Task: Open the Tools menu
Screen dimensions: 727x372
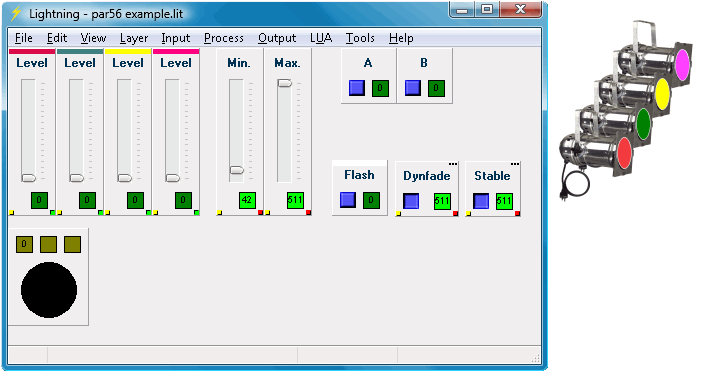Action: (x=360, y=38)
